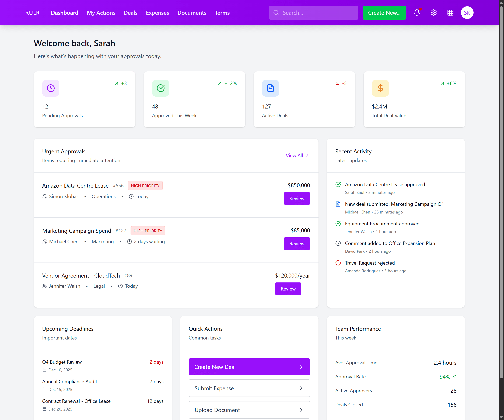Open the notifications bell icon
This screenshot has height=420, width=504.
pos(417,13)
